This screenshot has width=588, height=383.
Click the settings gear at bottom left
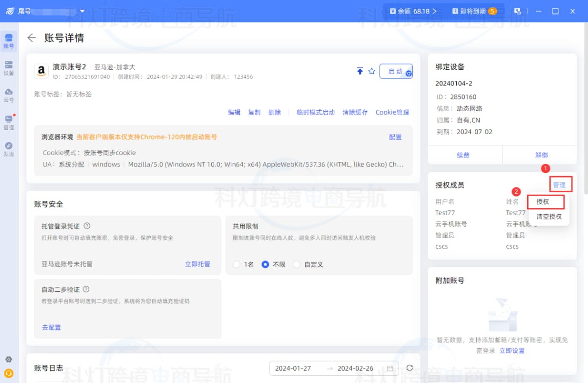tap(9, 359)
